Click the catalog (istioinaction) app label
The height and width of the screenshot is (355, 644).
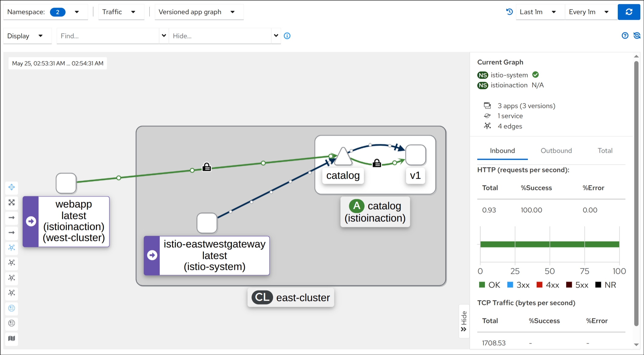coord(375,212)
